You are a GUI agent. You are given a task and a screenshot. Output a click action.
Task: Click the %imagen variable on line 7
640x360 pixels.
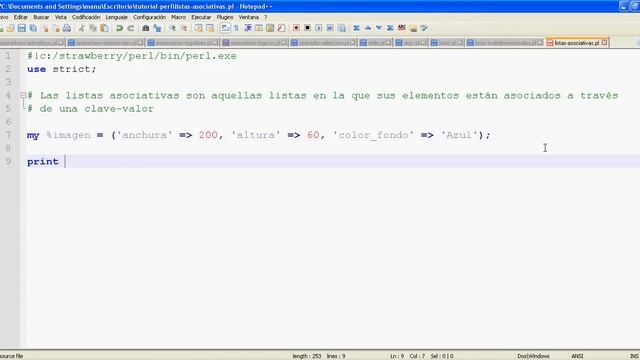[x=68, y=135]
